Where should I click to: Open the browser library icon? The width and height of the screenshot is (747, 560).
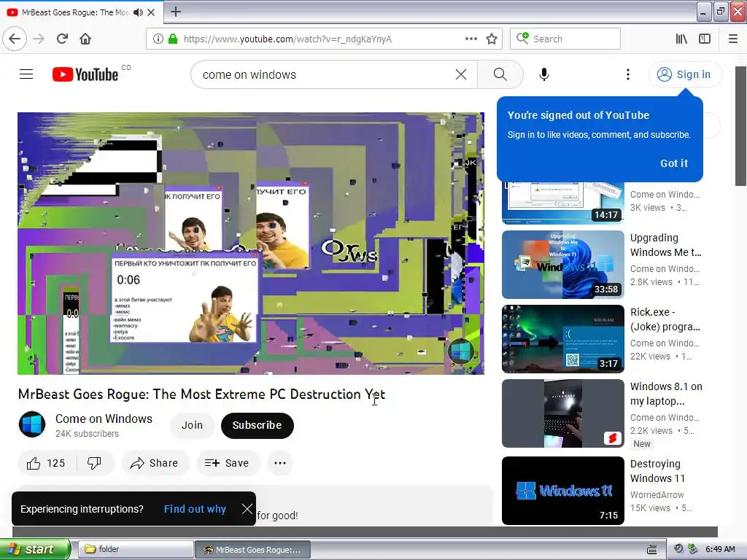tap(681, 39)
